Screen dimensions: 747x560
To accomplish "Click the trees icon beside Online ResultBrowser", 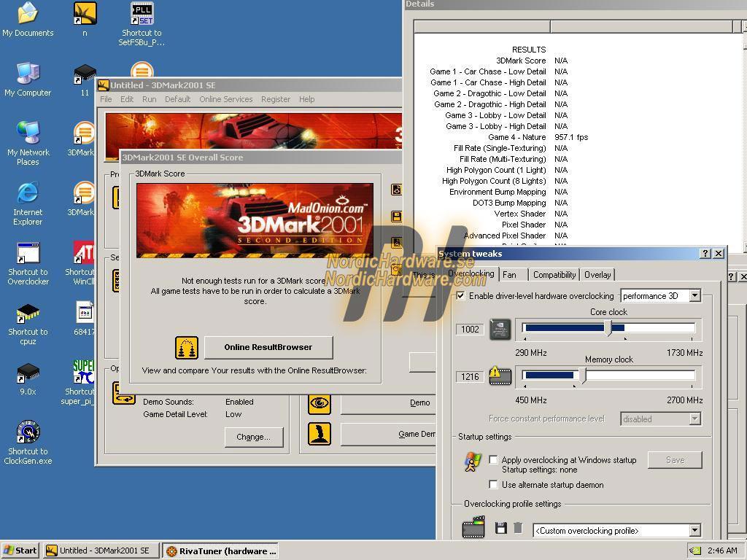I will click(187, 348).
